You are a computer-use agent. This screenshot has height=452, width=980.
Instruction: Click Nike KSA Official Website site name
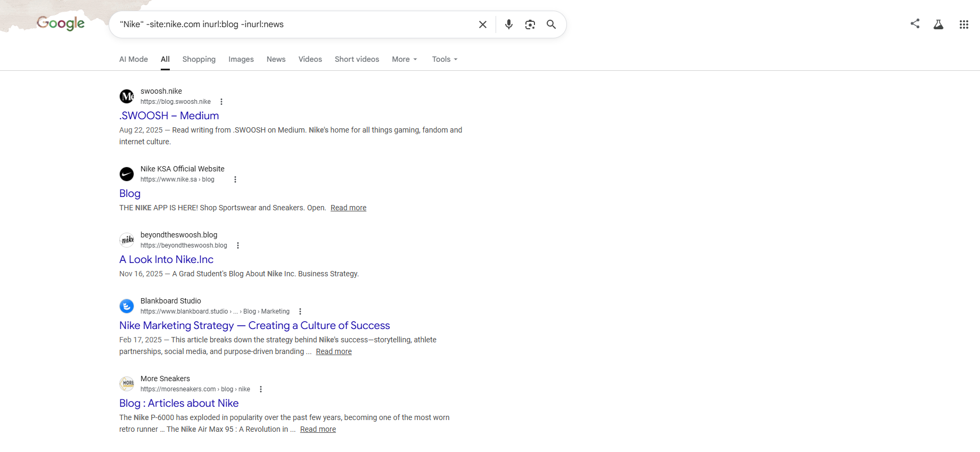(183, 169)
